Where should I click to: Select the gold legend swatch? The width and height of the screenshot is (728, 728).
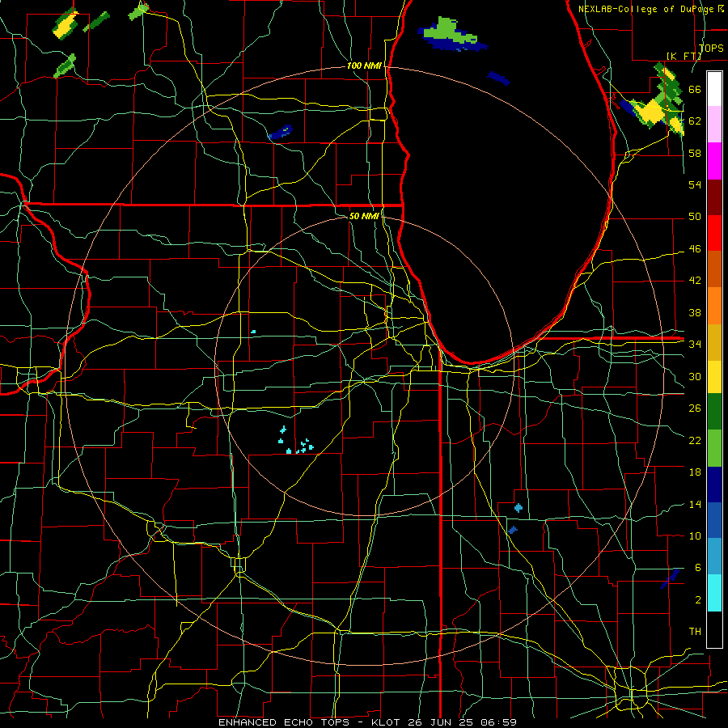coord(714,342)
